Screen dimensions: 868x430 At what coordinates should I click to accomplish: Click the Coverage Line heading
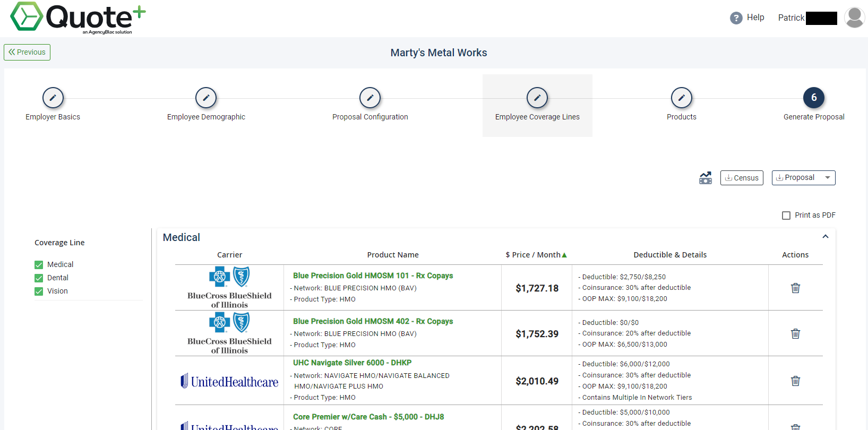tap(59, 243)
